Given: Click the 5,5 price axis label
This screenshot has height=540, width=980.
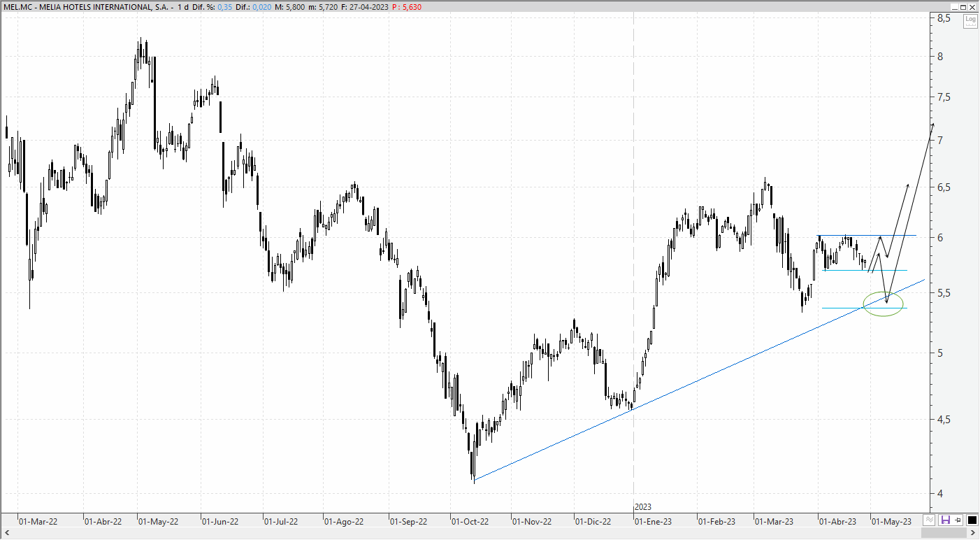Looking at the screenshot, I should pos(944,292).
